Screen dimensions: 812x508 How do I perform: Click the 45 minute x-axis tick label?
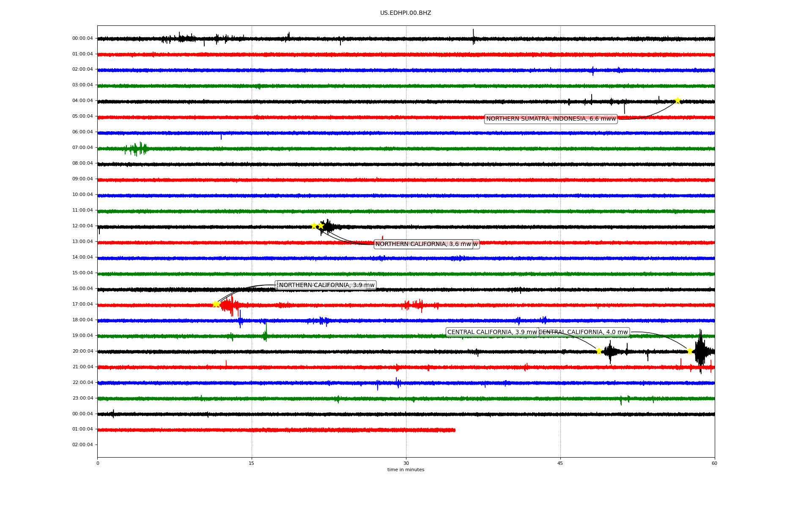point(560,463)
